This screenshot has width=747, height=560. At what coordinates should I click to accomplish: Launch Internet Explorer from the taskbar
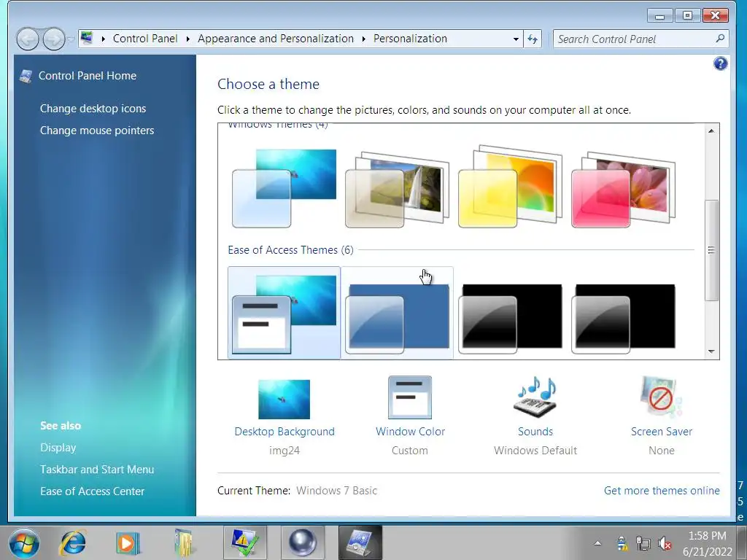click(x=72, y=542)
